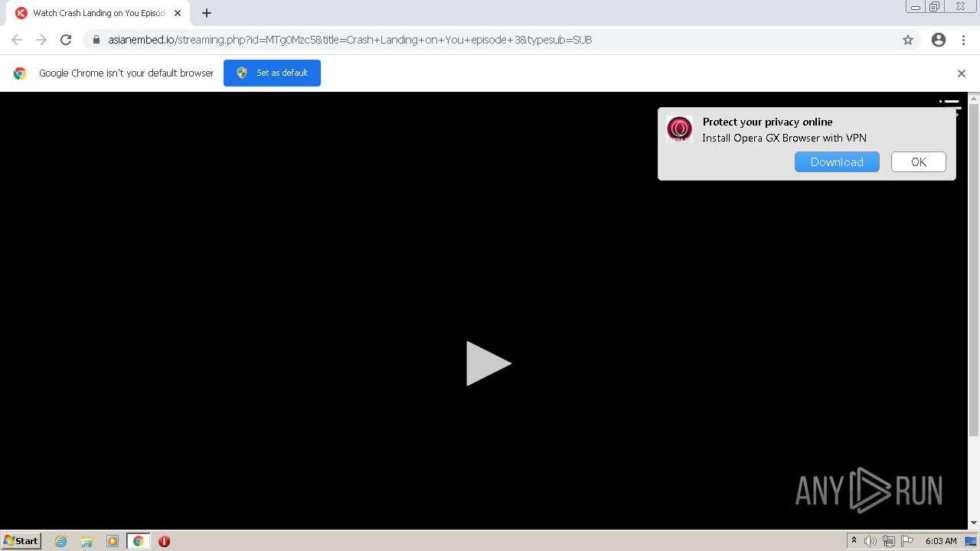Open the Chrome three-dot menu

tap(964, 40)
